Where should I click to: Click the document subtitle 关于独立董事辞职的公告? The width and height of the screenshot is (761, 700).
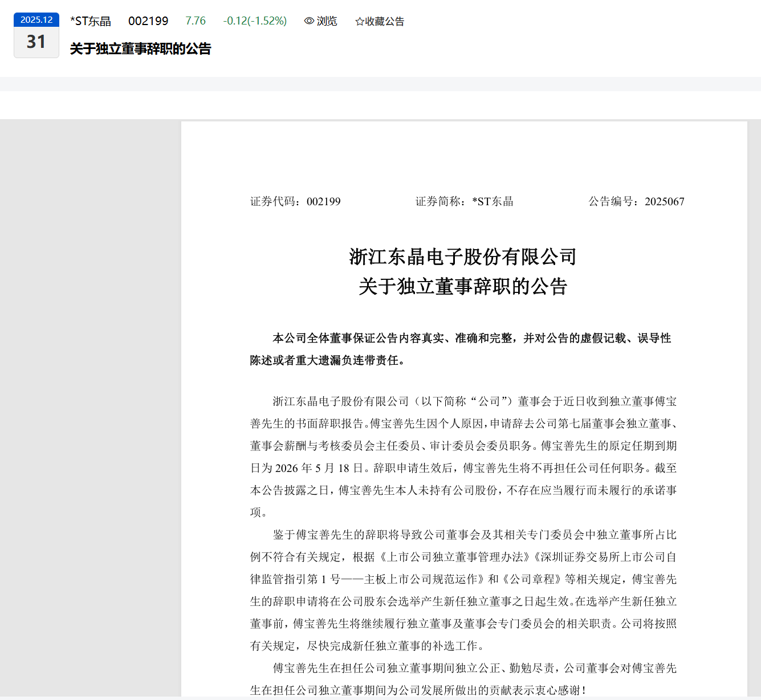463,287
